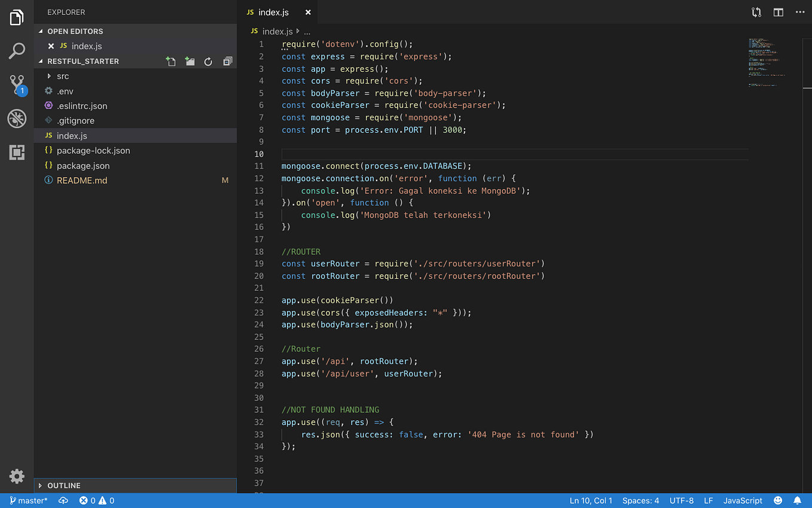The image size is (812, 508).
Task: Expand the src folder
Action: tap(63, 76)
